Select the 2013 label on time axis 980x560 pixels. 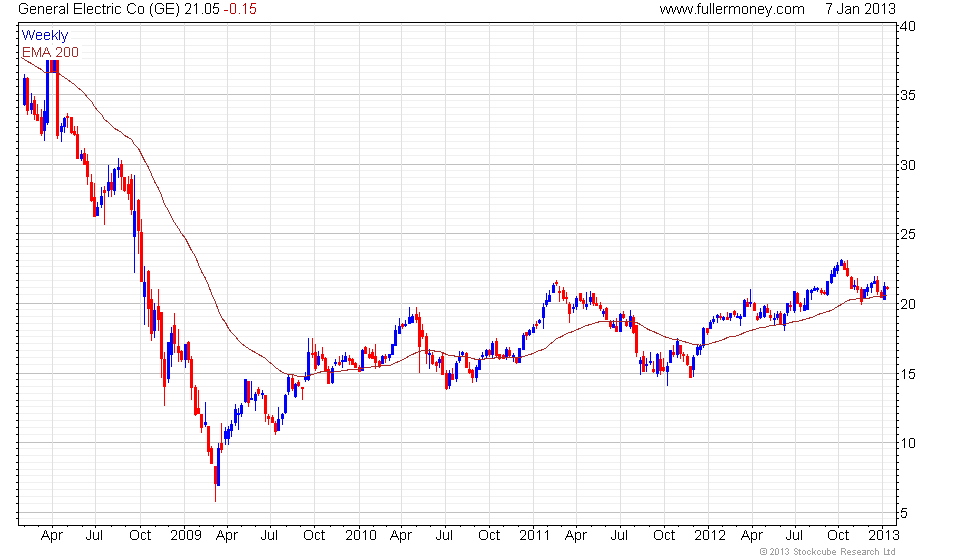(884, 536)
